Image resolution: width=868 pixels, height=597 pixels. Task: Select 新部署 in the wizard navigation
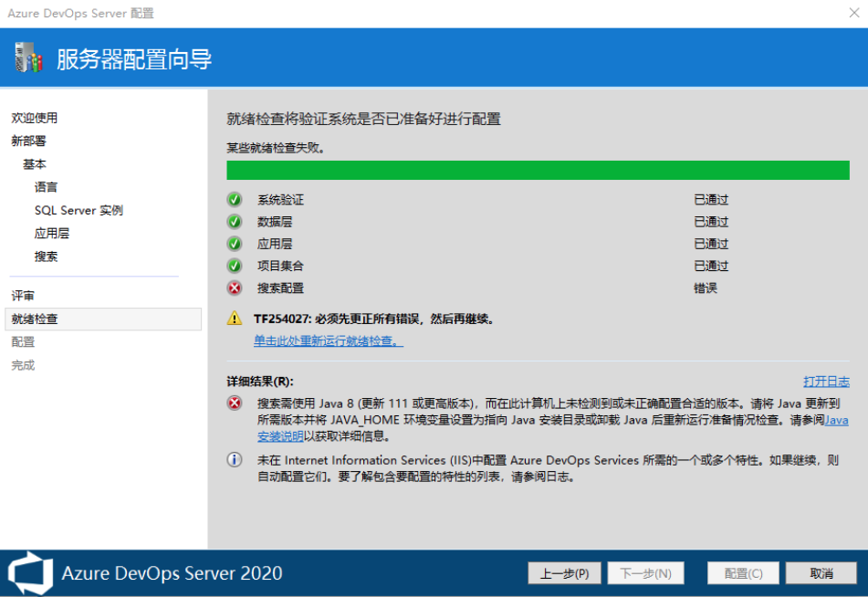pyautogui.click(x=29, y=141)
